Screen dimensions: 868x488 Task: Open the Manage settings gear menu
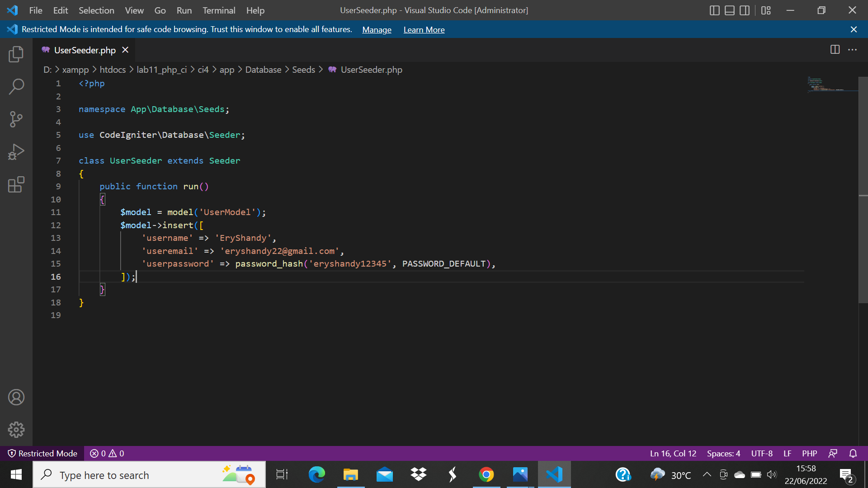tap(16, 430)
